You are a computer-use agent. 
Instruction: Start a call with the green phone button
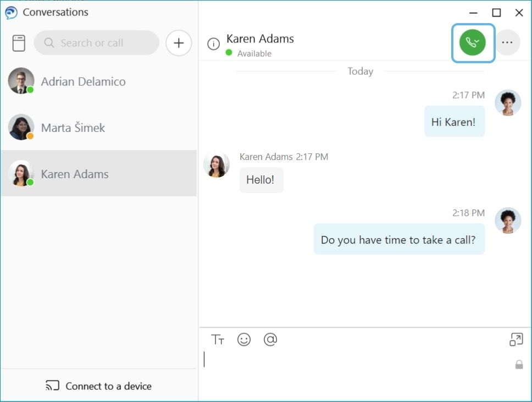coord(472,42)
